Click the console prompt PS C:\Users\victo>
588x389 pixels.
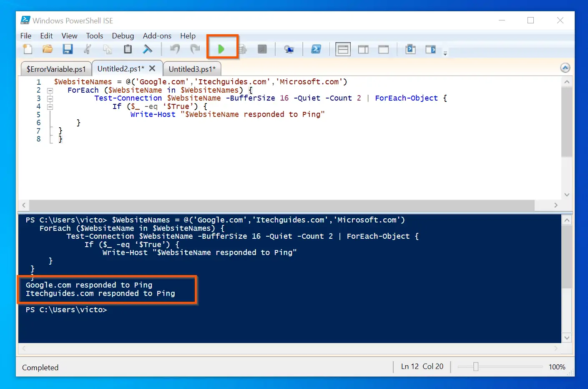pyautogui.click(x=66, y=310)
